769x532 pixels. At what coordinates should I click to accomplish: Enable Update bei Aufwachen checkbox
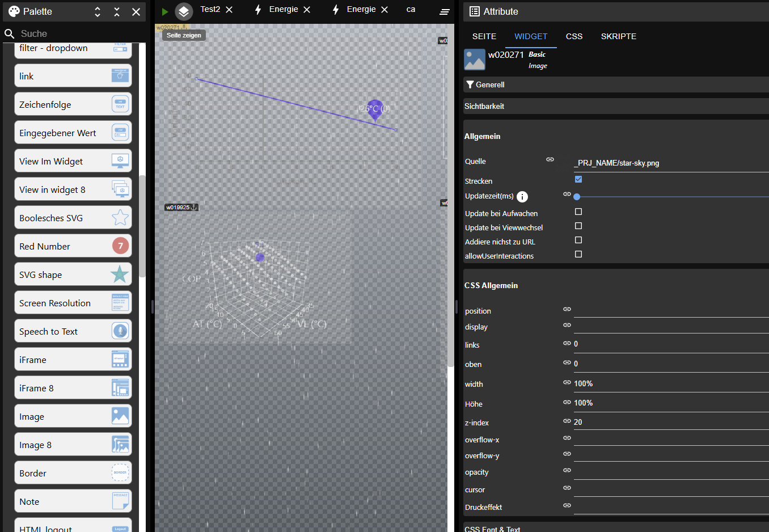578,212
